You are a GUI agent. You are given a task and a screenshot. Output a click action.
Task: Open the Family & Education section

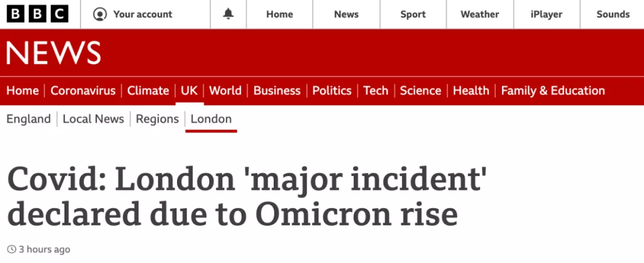click(x=553, y=91)
